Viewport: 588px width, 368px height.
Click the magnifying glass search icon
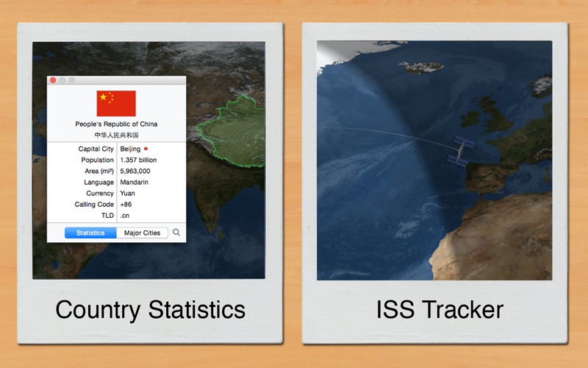point(176,233)
